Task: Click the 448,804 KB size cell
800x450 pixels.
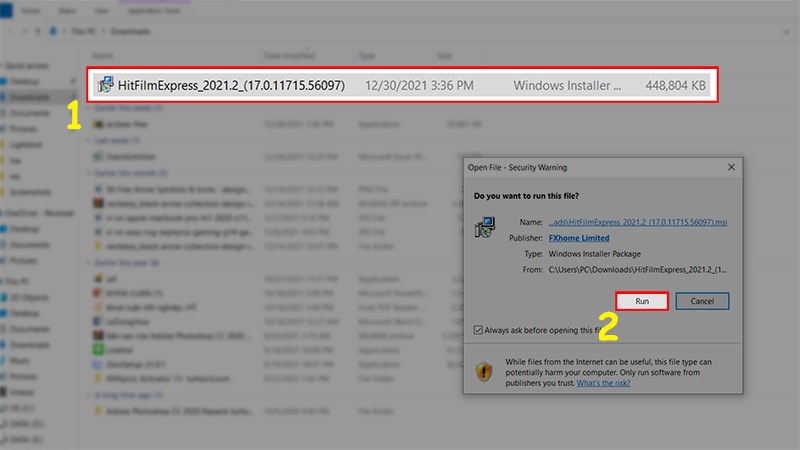Action: [675, 85]
